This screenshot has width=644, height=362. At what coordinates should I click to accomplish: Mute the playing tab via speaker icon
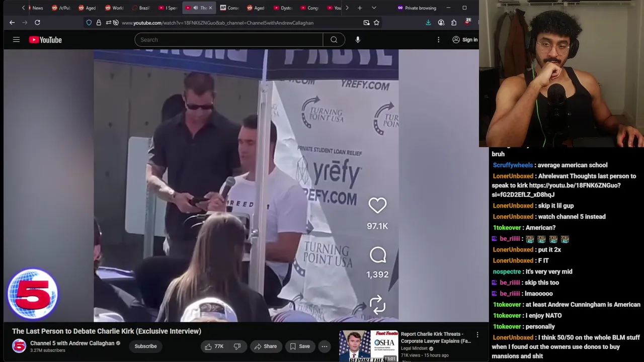coord(195,8)
